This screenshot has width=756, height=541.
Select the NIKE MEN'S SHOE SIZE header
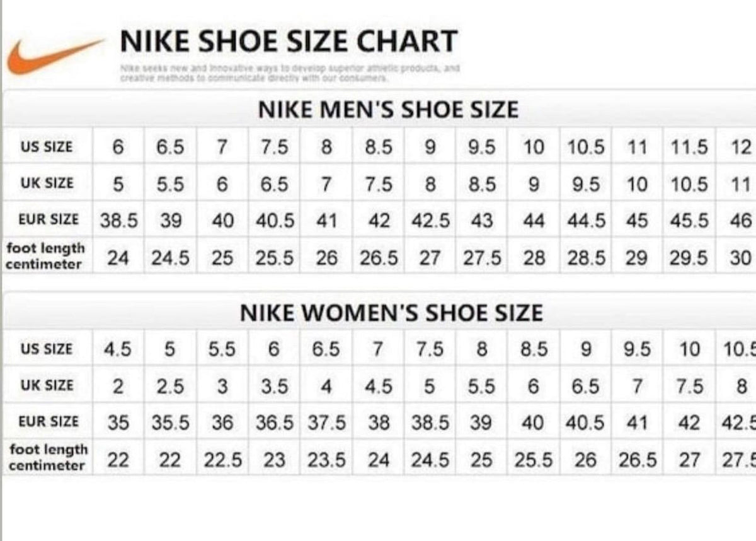(x=388, y=110)
